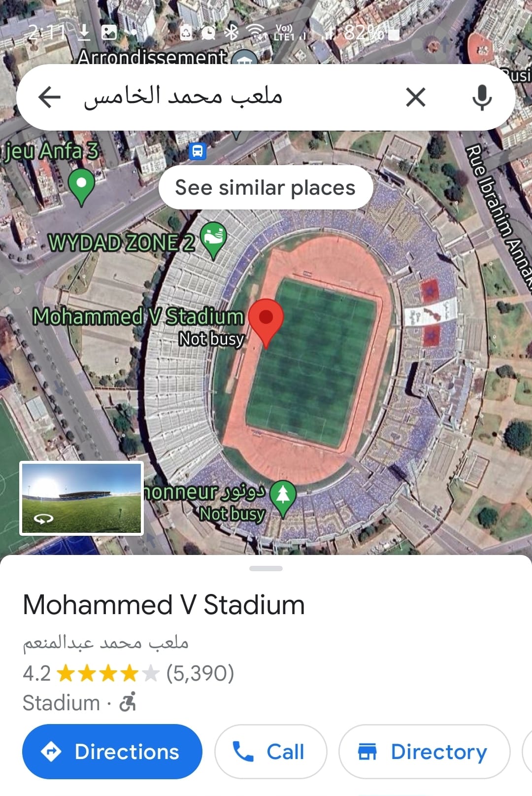532x796 pixels.
Task: Tap the Arrondissement landmark icon
Action: (x=244, y=59)
